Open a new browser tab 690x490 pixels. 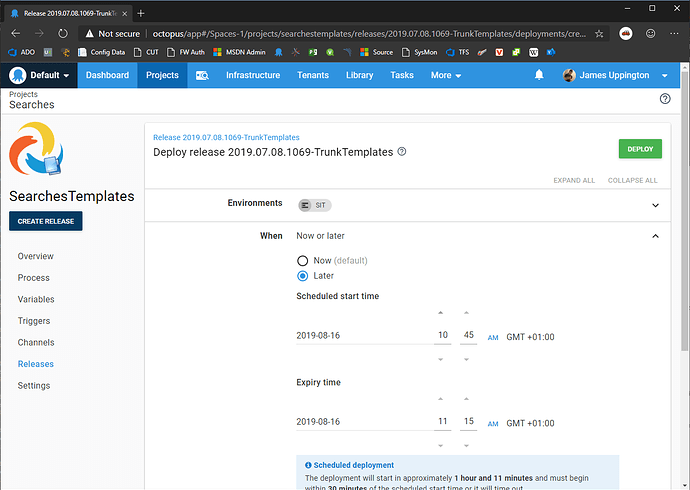point(141,13)
